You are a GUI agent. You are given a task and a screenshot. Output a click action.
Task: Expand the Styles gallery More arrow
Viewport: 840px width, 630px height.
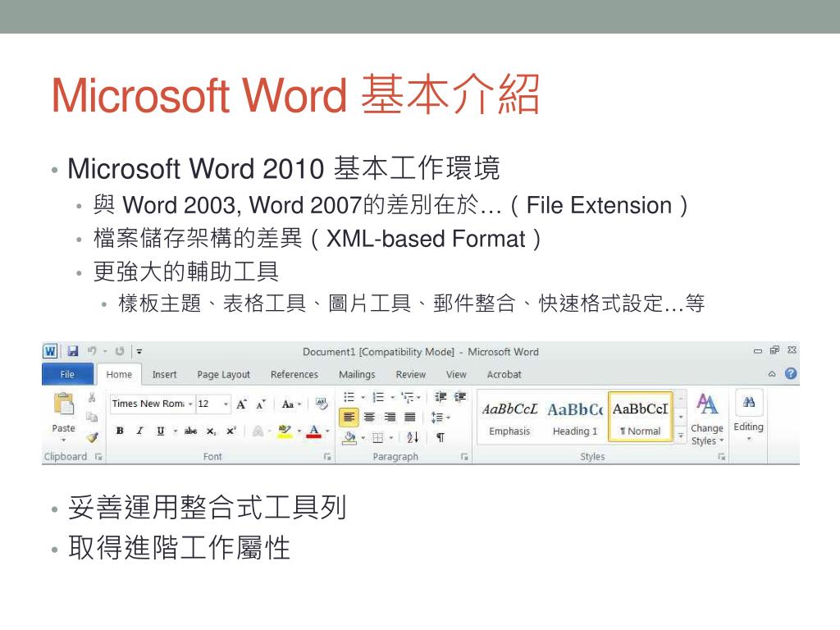tap(681, 436)
